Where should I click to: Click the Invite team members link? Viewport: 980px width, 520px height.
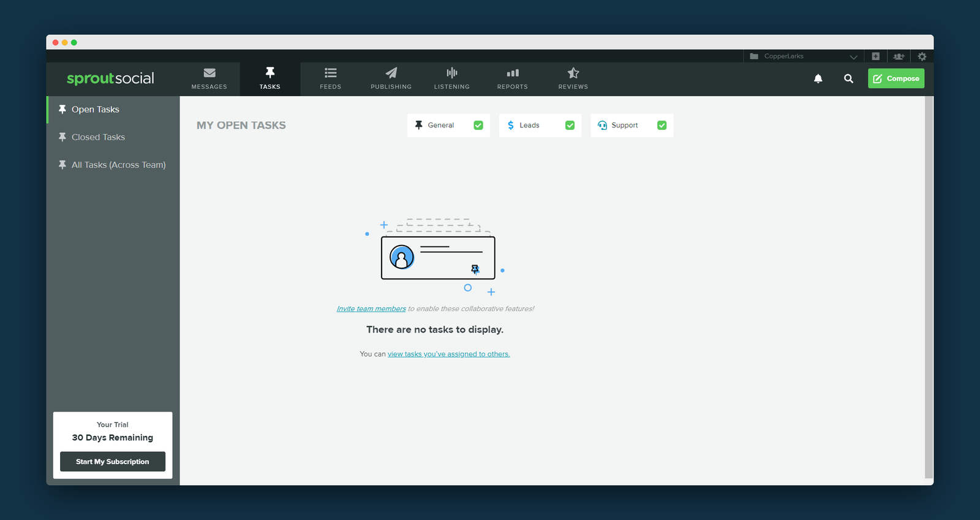coord(371,309)
